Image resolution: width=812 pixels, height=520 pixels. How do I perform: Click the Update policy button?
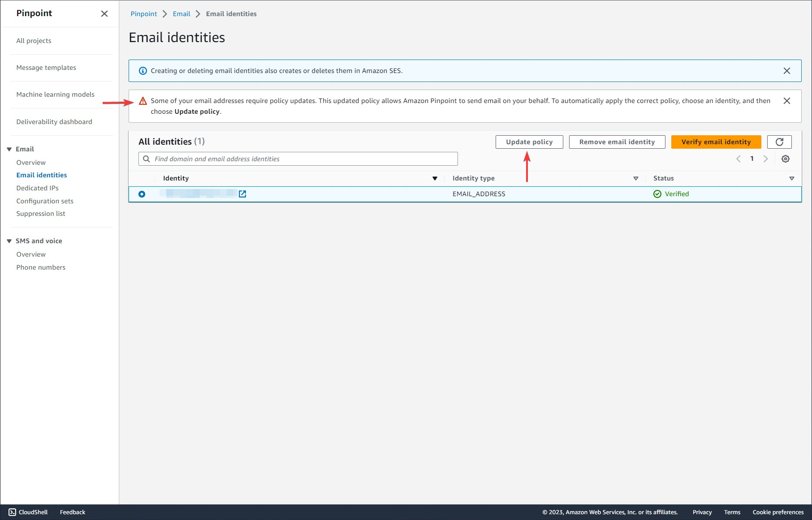(x=529, y=142)
